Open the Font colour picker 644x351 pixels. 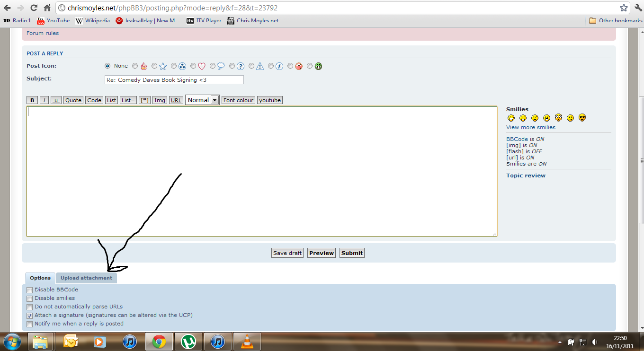pos(238,100)
